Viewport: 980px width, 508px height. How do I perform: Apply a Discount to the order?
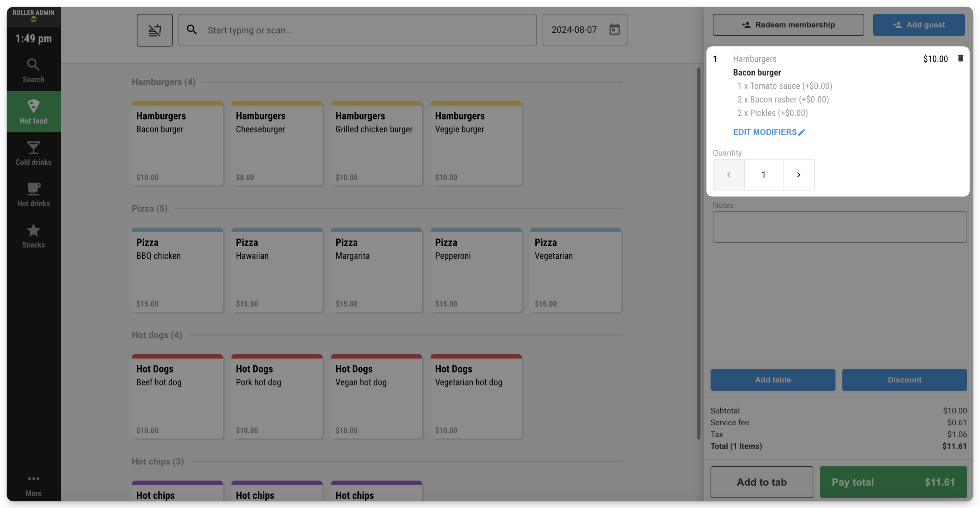click(x=904, y=380)
